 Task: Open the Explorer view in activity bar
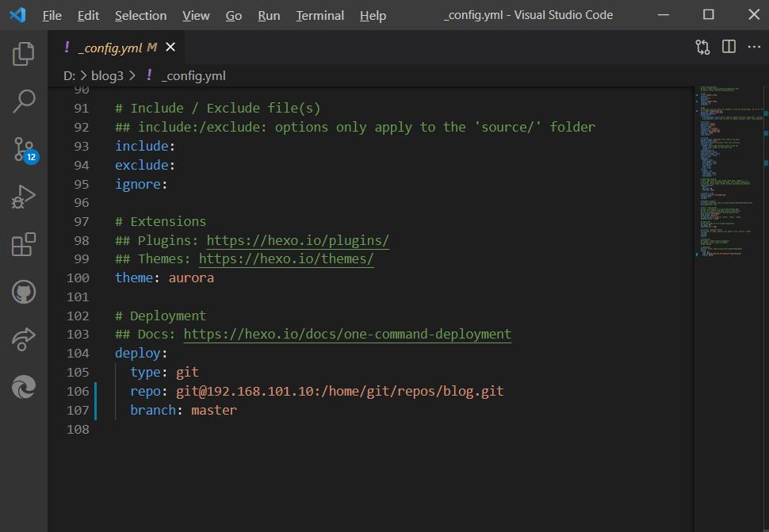[23, 53]
